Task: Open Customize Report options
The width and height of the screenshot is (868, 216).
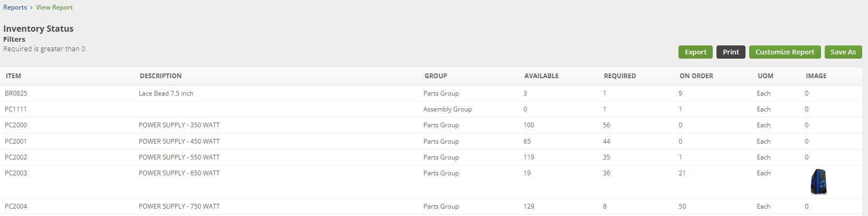Action: tap(785, 52)
